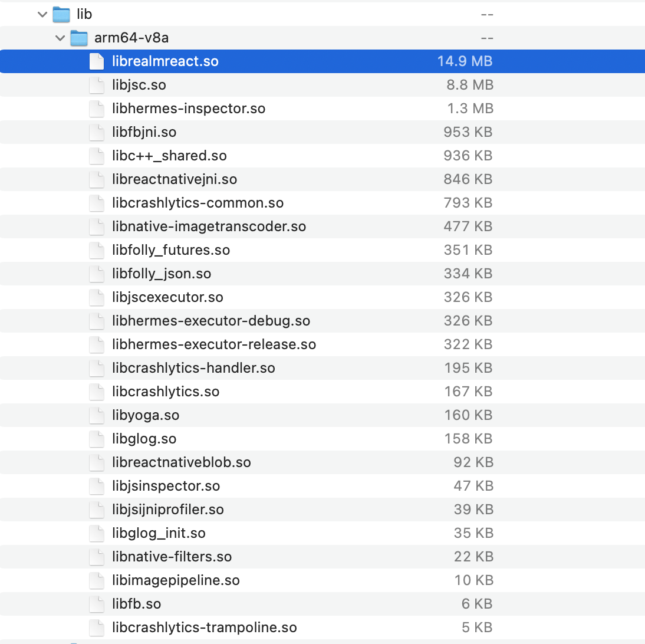Select the libfolly_futures.so file name
Image resolution: width=645 pixels, height=644 pixels.
(171, 250)
